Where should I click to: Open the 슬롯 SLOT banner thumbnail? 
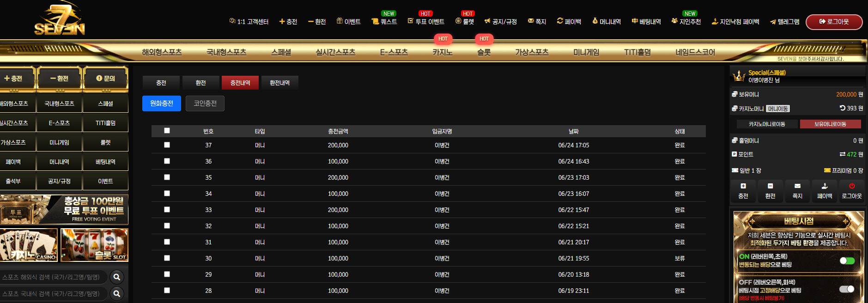pos(94,245)
